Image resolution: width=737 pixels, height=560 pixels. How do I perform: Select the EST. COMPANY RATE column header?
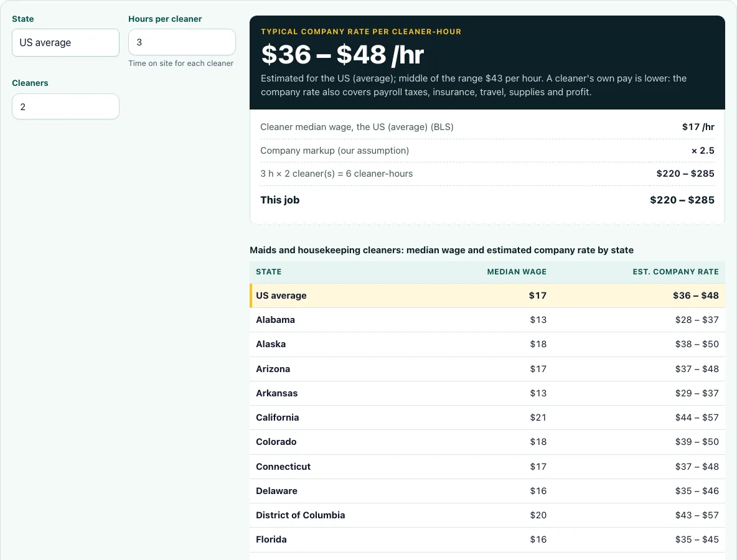(x=675, y=272)
